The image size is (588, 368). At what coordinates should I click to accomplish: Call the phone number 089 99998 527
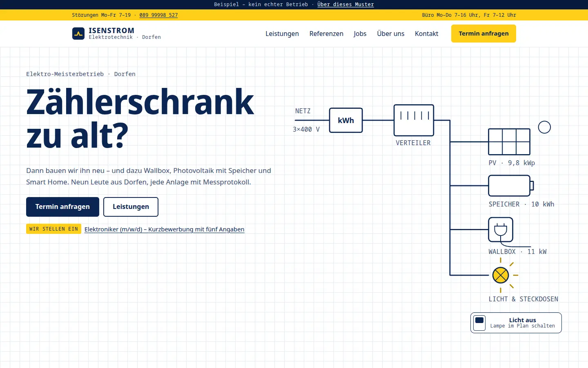click(158, 15)
